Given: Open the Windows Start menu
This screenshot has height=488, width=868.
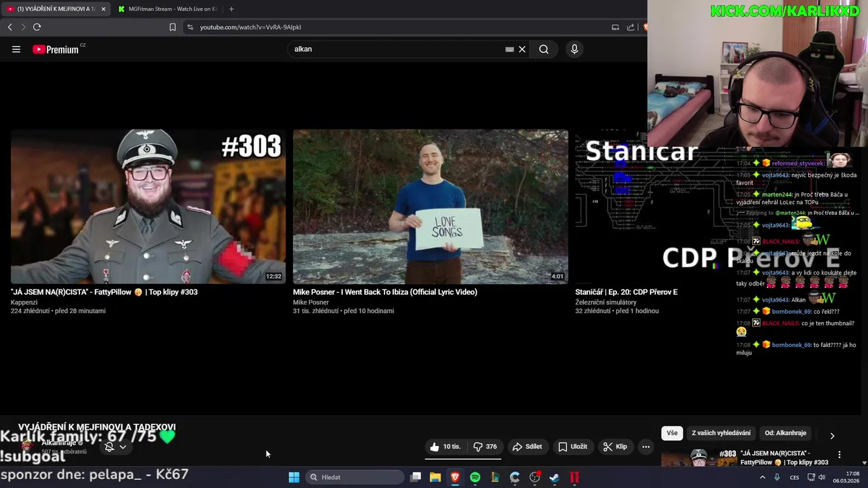Looking at the screenshot, I should click(x=294, y=477).
